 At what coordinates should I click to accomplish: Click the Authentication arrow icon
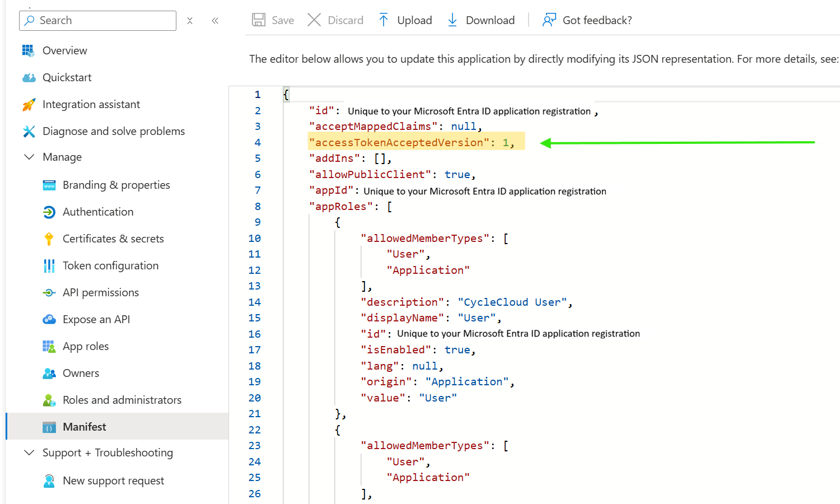[x=49, y=212]
